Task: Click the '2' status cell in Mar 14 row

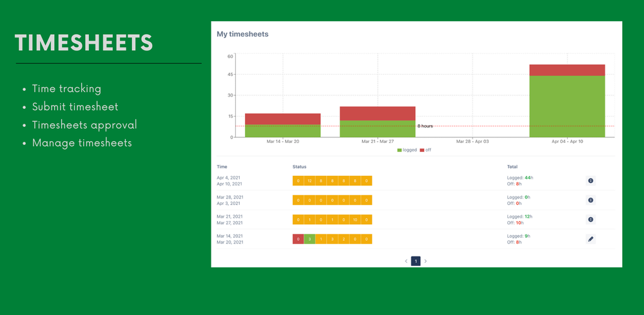Action: [x=344, y=239]
